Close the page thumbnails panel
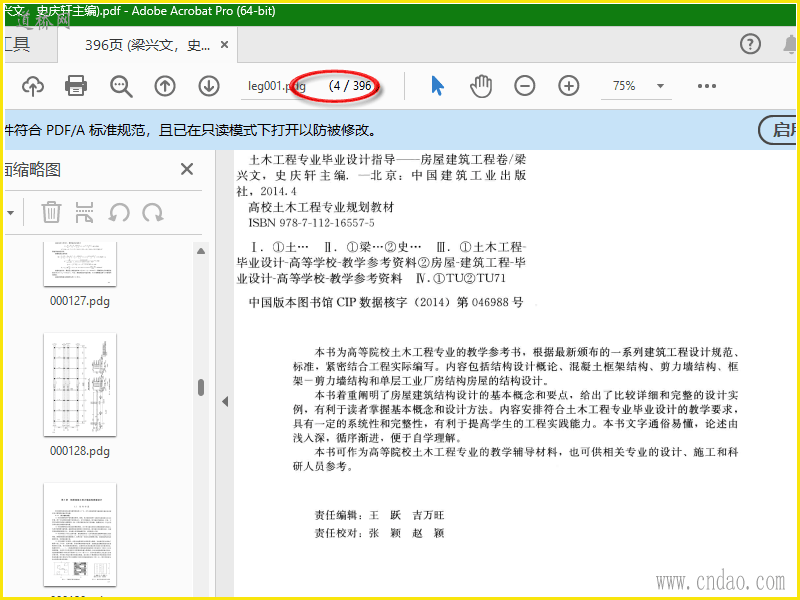This screenshot has width=800, height=600. tap(187, 169)
